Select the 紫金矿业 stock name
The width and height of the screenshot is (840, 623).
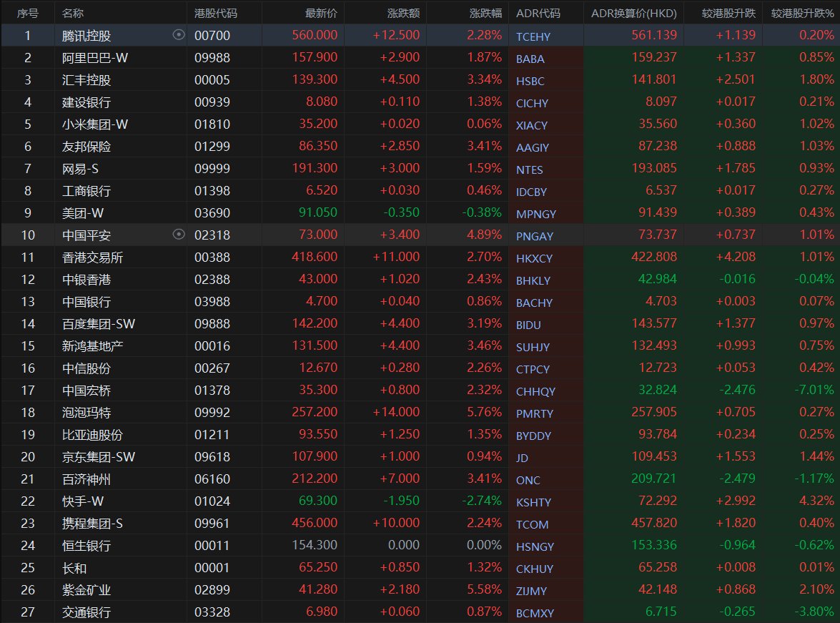pos(87,590)
